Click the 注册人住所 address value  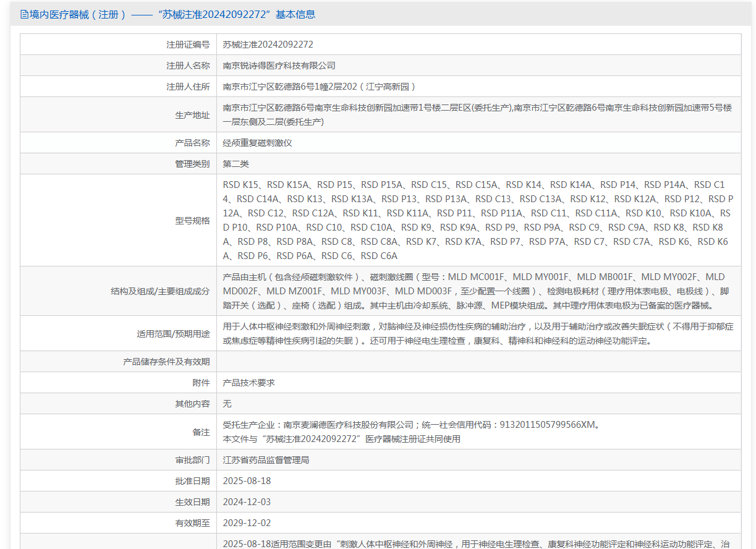pyautogui.click(x=319, y=87)
